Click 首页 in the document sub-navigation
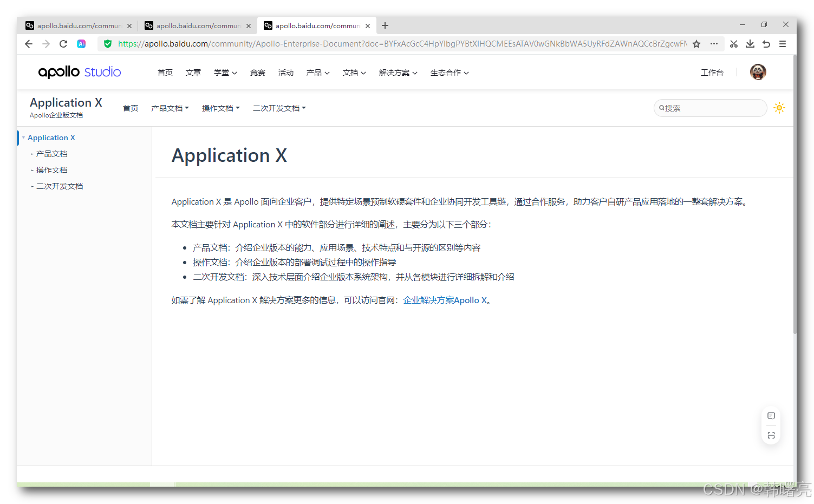Viewport: 814px width, 504px height. 131,108
